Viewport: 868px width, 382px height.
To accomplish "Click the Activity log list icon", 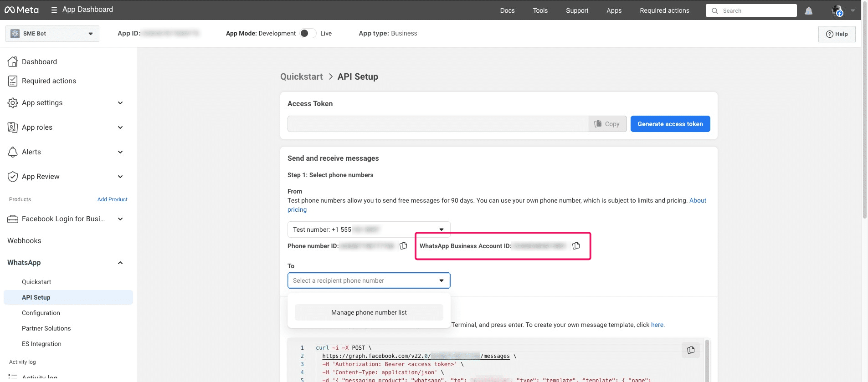I will click(x=13, y=377).
